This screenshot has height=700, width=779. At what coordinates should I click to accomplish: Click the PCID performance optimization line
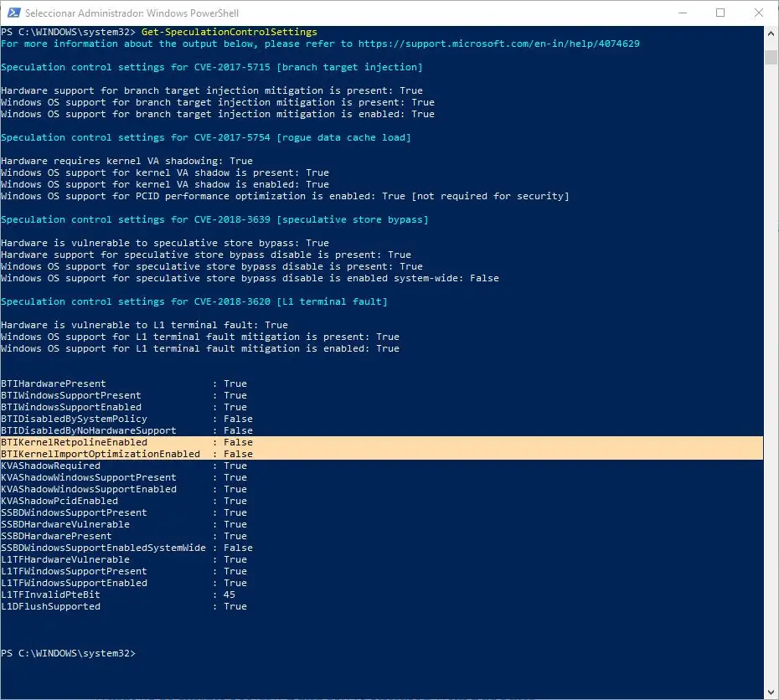285,196
